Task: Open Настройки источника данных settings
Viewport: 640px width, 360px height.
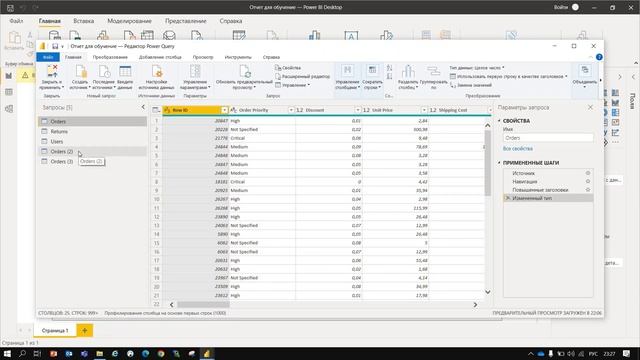Action: [x=157, y=71]
